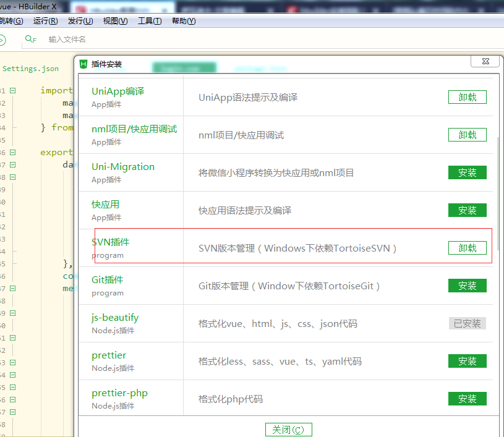Screen dimensions: 504x437
Task: Select description text 格式化less、sass、vue、ts、yaml代码
Action: pos(280,361)
